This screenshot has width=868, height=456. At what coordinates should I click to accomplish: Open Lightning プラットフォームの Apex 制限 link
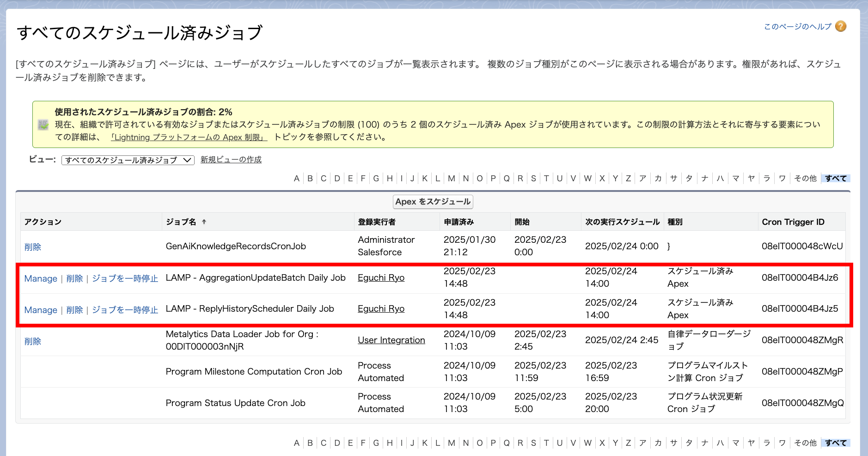click(189, 137)
